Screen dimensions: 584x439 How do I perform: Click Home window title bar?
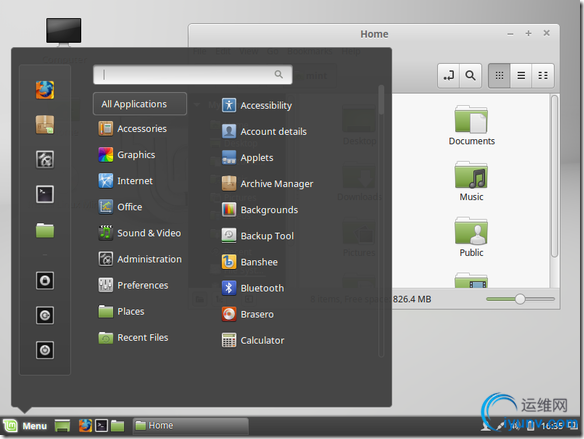[374, 34]
